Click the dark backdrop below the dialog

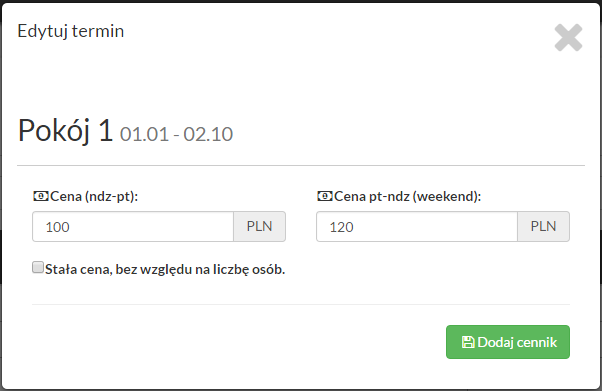tap(301, 390)
